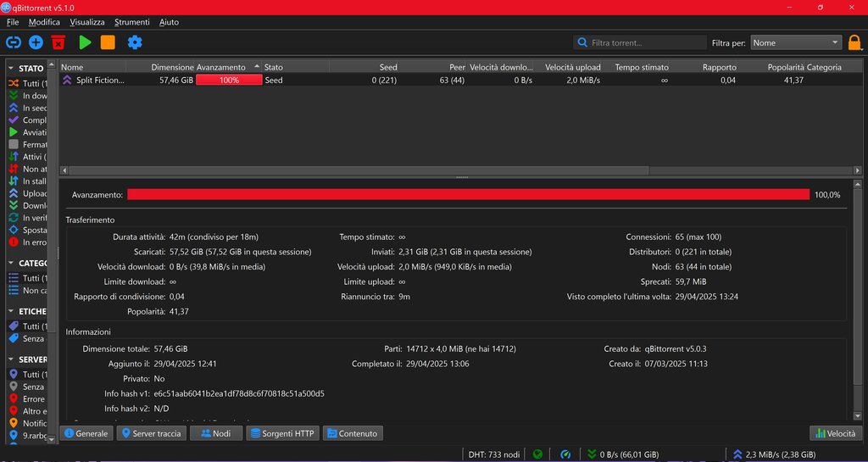
Task: Start torrents with the green play icon
Action: [x=85, y=42]
